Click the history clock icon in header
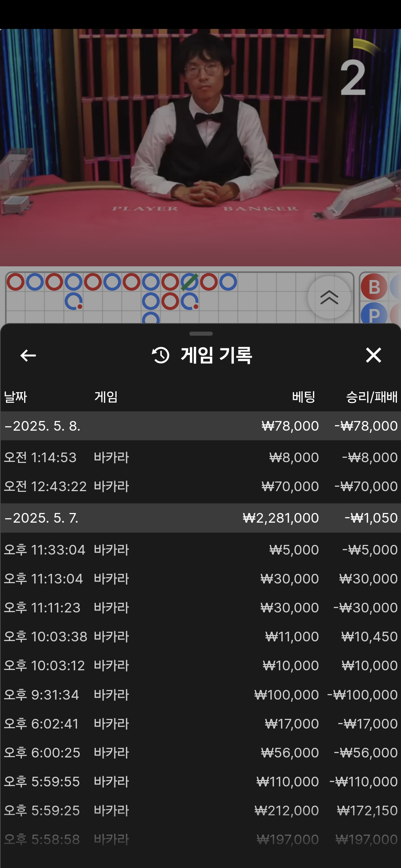Viewport: 401px width, 868px height. (x=160, y=355)
